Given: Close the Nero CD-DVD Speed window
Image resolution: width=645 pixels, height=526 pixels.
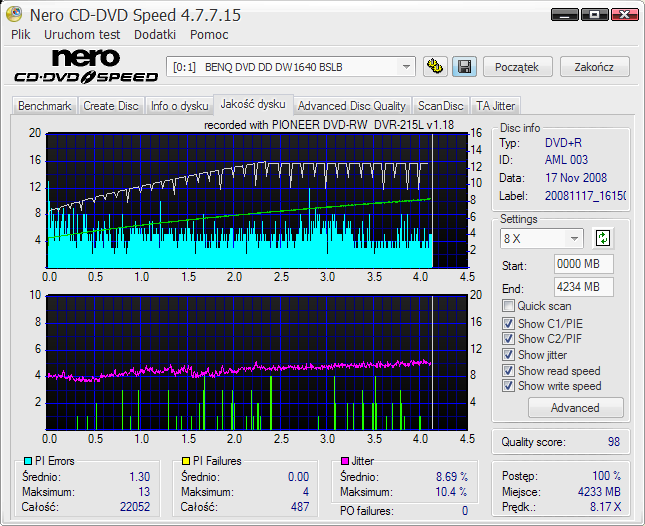Looking at the screenshot, I should pos(624,15).
